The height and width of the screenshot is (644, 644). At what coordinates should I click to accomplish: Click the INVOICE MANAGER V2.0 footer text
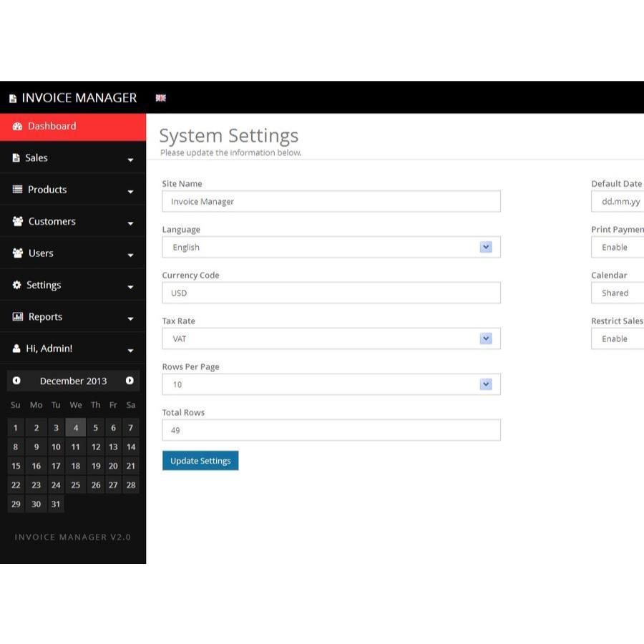[x=73, y=537]
